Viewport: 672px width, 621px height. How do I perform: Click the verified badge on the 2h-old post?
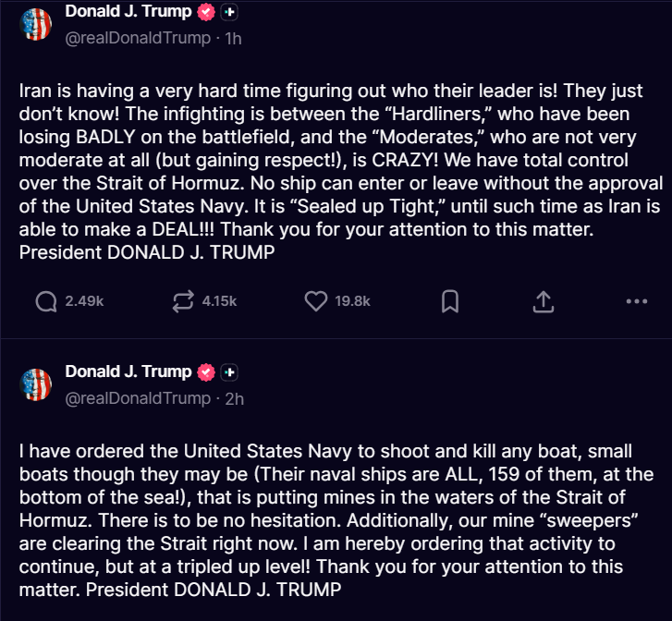[208, 372]
